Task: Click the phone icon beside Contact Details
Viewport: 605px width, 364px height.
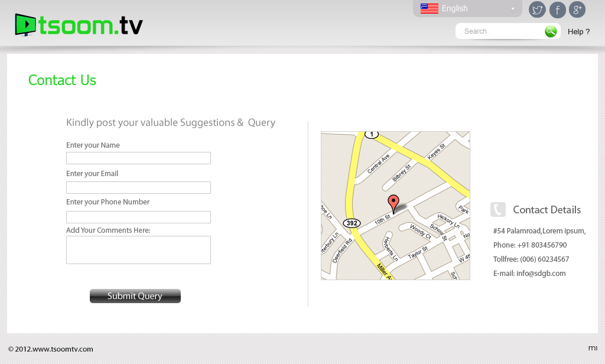Action: click(x=497, y=210)
